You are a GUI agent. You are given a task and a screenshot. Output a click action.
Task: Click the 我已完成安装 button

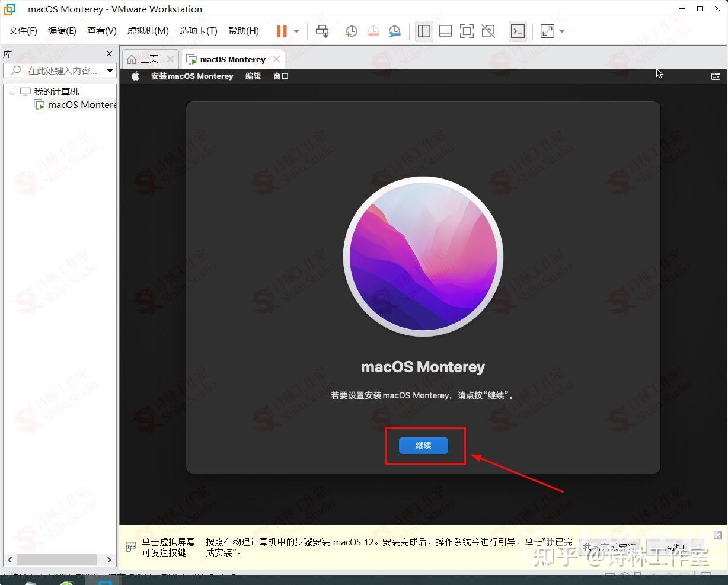pos(609,545)
